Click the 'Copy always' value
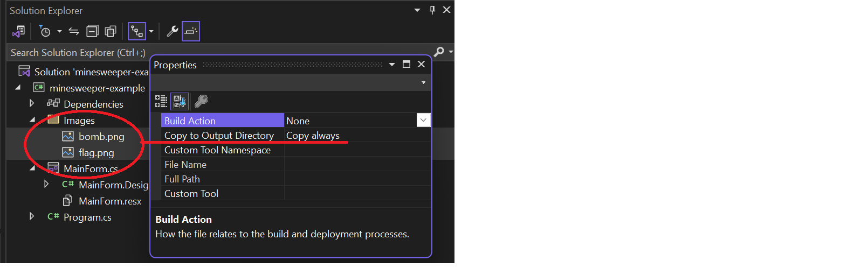The image size is (868, 275). tap(313, 136)
